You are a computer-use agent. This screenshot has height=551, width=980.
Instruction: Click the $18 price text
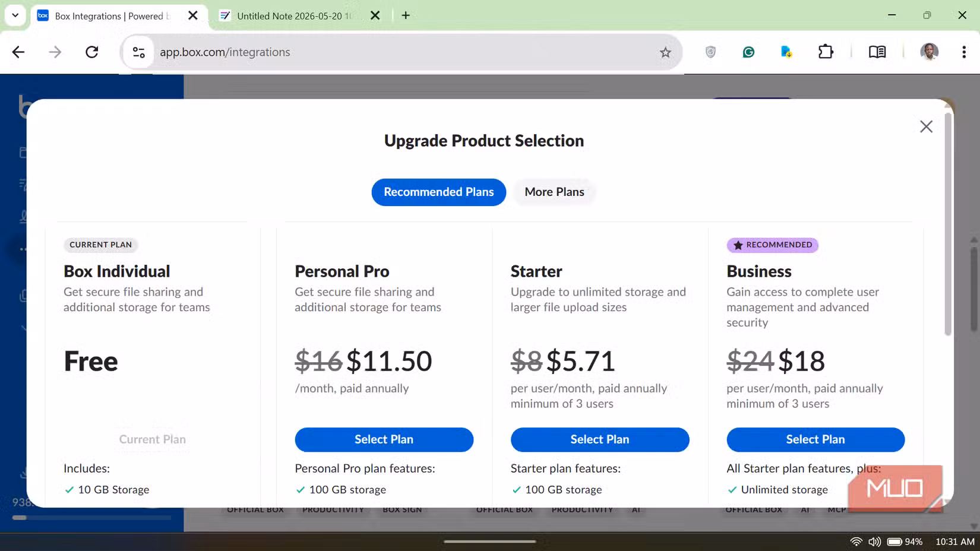(802, 361)
